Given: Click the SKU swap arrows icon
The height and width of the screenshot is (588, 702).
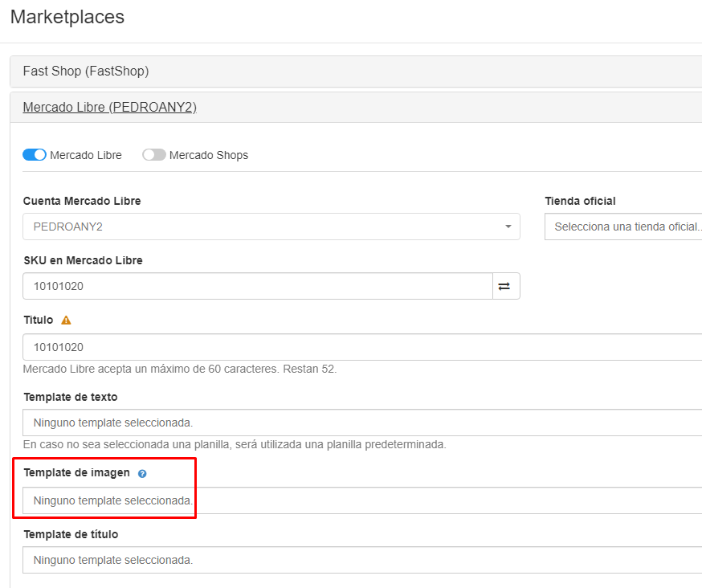Looking at the screenshot, I should point(506,286).
